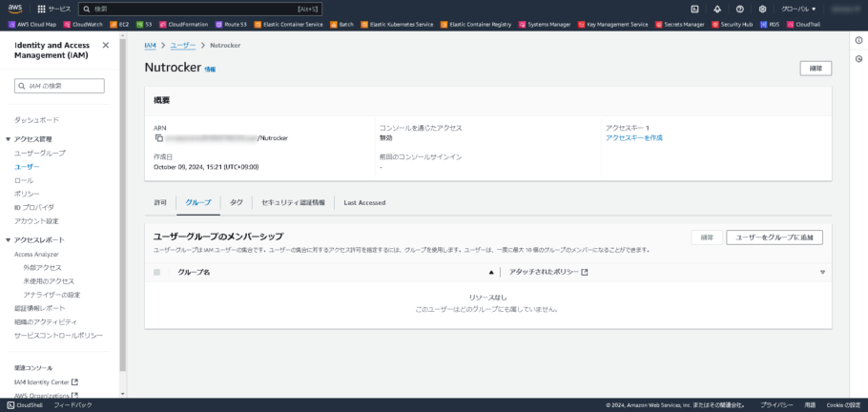Open Access Analyzer in sidebar

[x=36, y=255]
